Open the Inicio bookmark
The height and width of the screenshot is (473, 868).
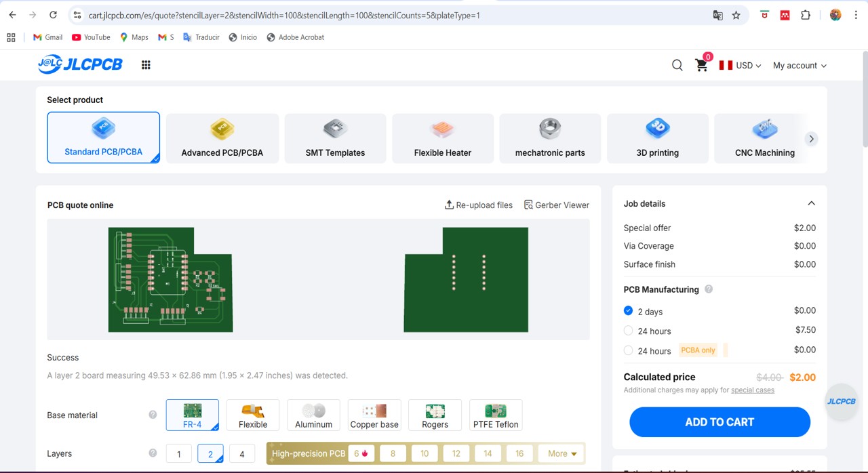click(243, 37)
